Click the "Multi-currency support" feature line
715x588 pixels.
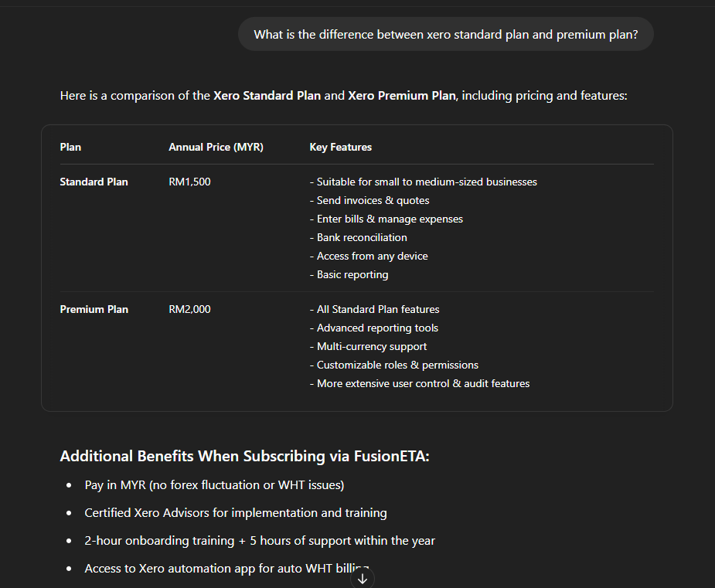click(371, 346)
